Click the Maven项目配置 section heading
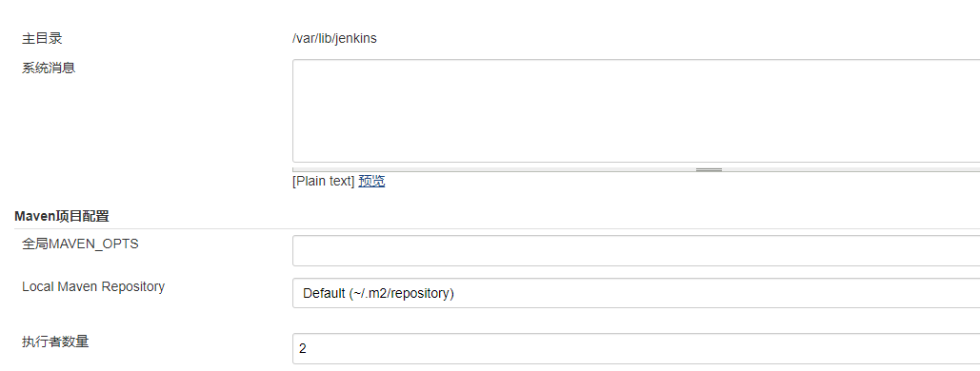This screenshot has height=371, width=980. click(62, 217)
